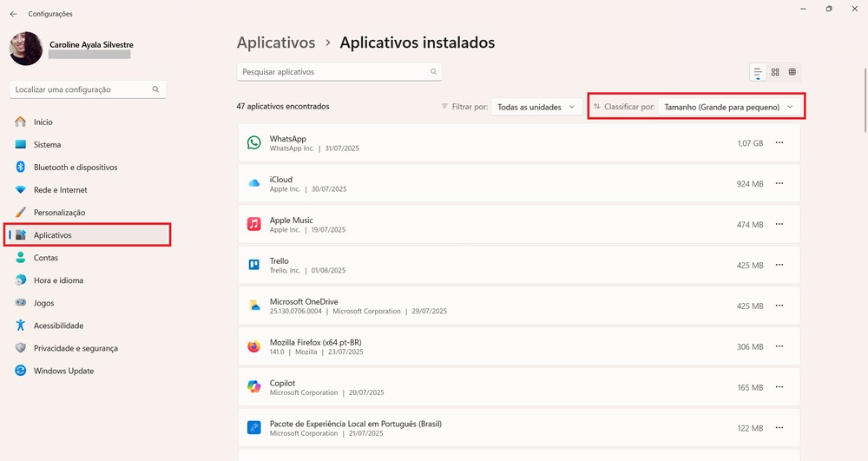Screen dimensions: 868x461
Task: Open Bluetooth e dispositivos
Action: [x=87, y=168]
